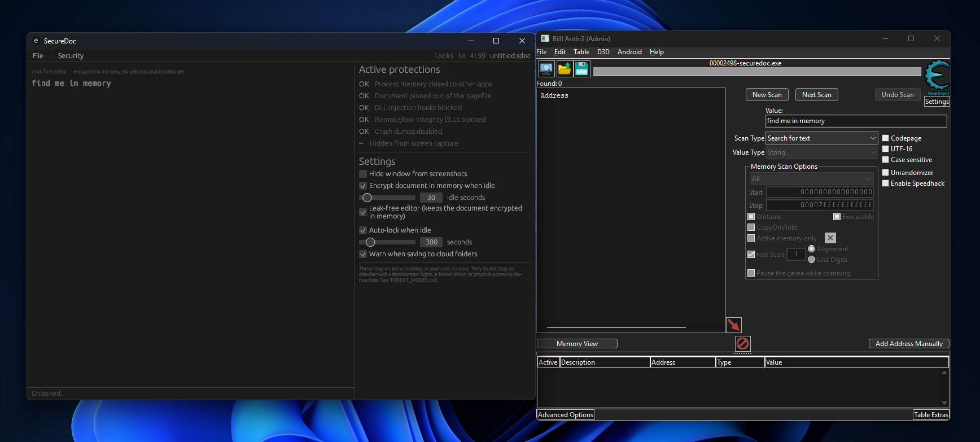The image size is (980, 442).
Task: Adjust the idle seconds slider
Action: pyautogui.click(x=387, y=198)
